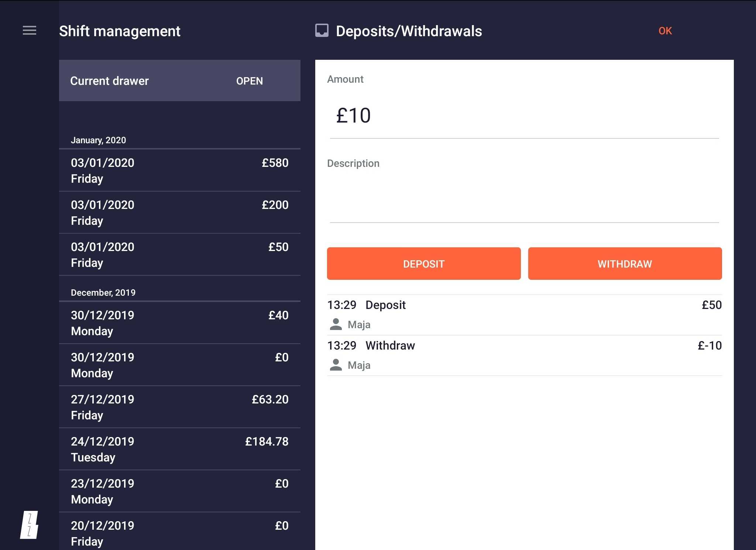Image resolution: width=756 pixels, height=550 pixels.
Task: Click the Deposits/Withdrawals heading
Action: point(409,31)
